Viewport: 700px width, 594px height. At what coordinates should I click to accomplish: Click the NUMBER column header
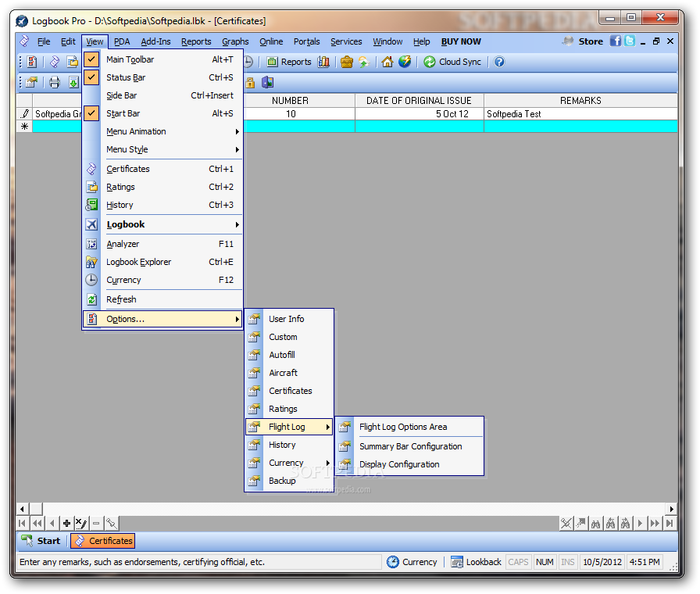tap(290, 101)
